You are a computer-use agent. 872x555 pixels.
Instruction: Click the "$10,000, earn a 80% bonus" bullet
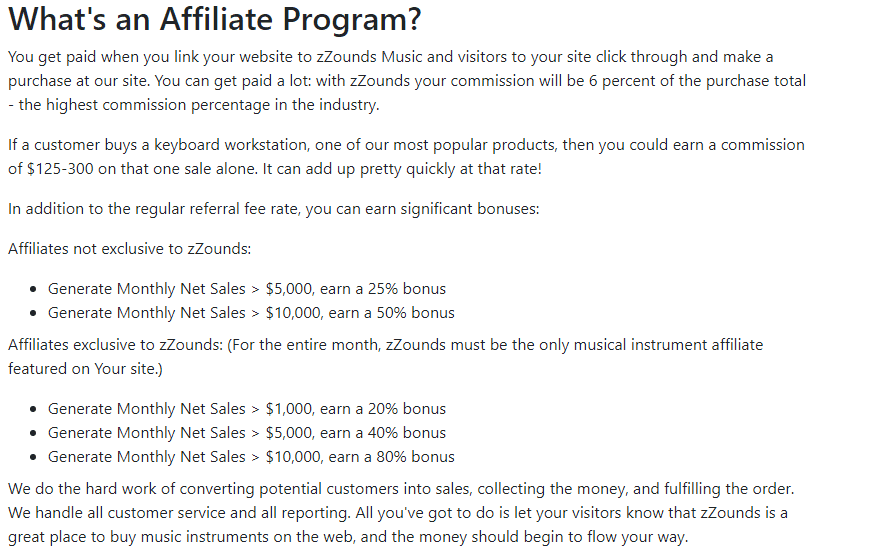[x=251, y=457]
